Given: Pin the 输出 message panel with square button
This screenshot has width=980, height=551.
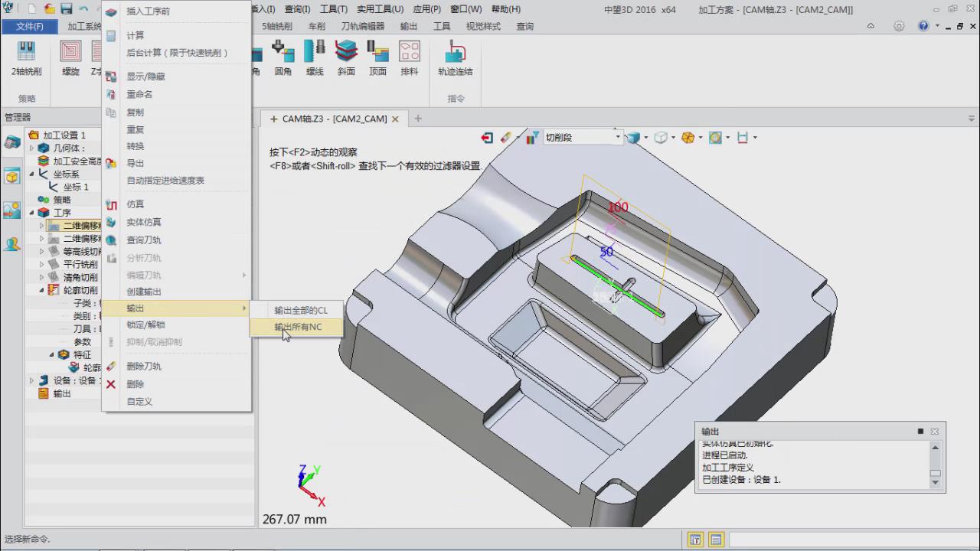Looking at the screenshot, I should coord(920,432).
